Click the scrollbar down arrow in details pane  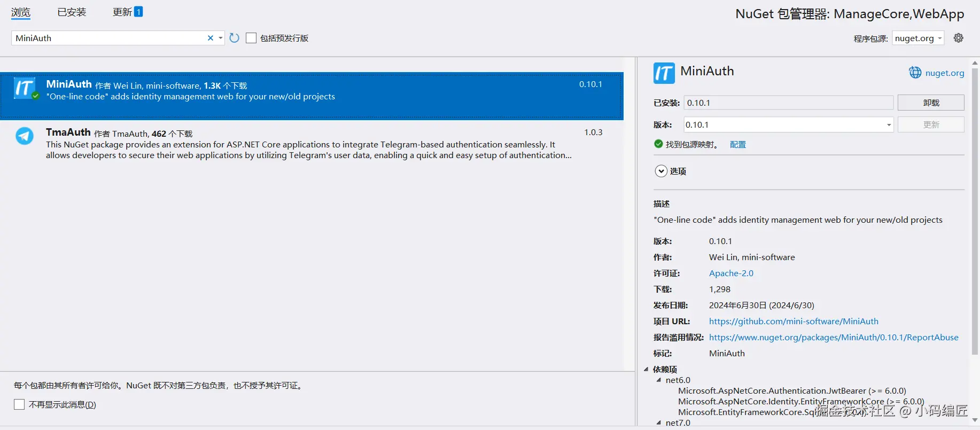(x=975, y=420)
